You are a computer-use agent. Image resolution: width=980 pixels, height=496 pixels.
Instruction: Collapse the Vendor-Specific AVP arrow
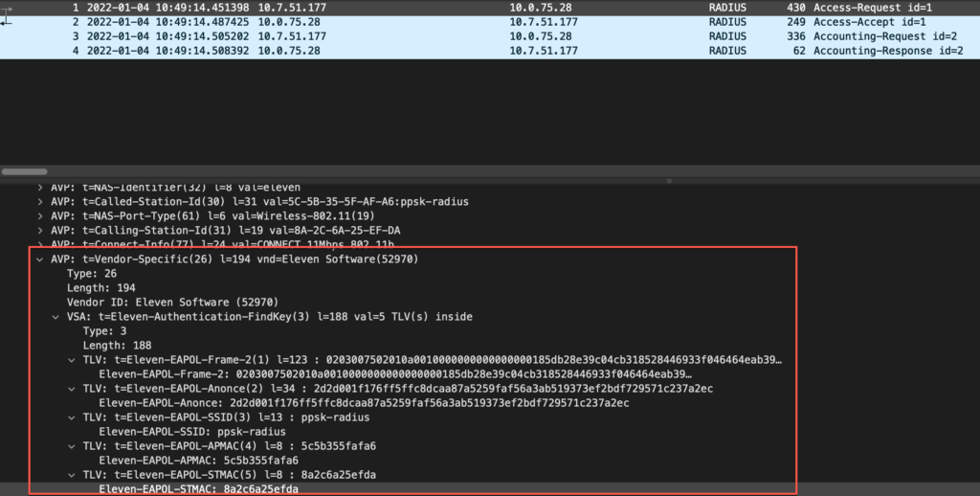point(39,259)
